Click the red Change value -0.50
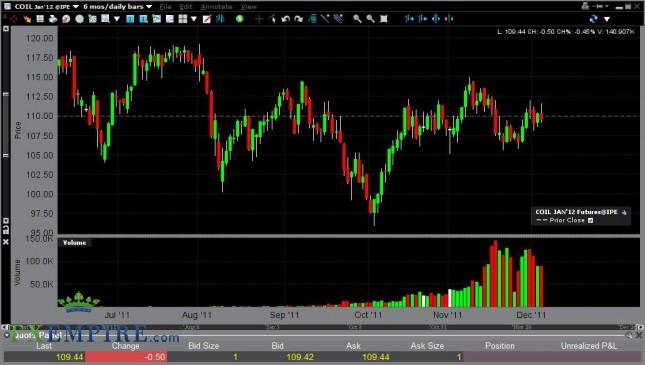The image size is (645, 365). [x=155, y=357]
